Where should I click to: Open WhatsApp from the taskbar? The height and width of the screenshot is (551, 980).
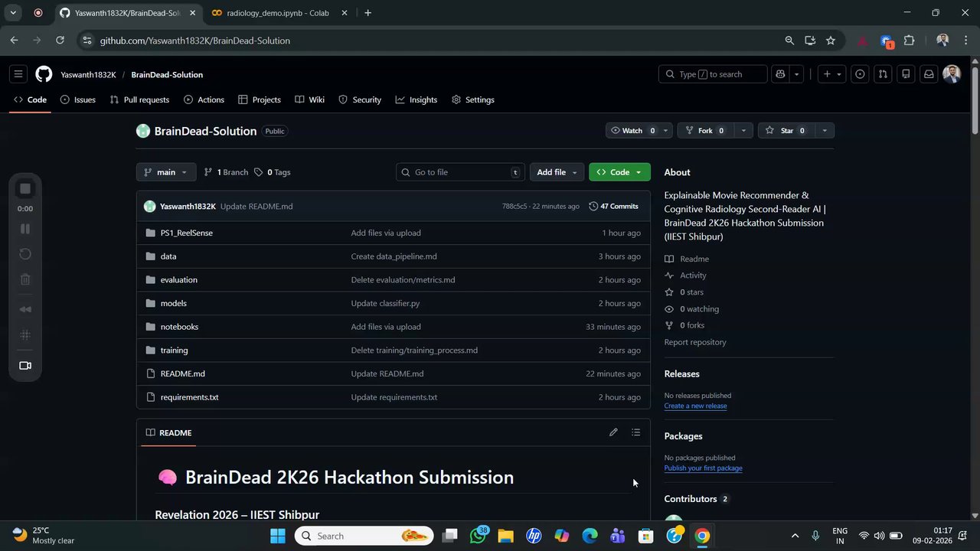[478, 536]
